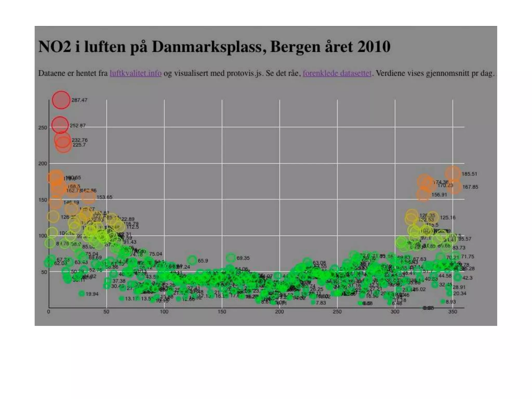Viewport: 532px width, 399px height.
Task: Click the green dot labeled 8.93
Action: (443, 302)
